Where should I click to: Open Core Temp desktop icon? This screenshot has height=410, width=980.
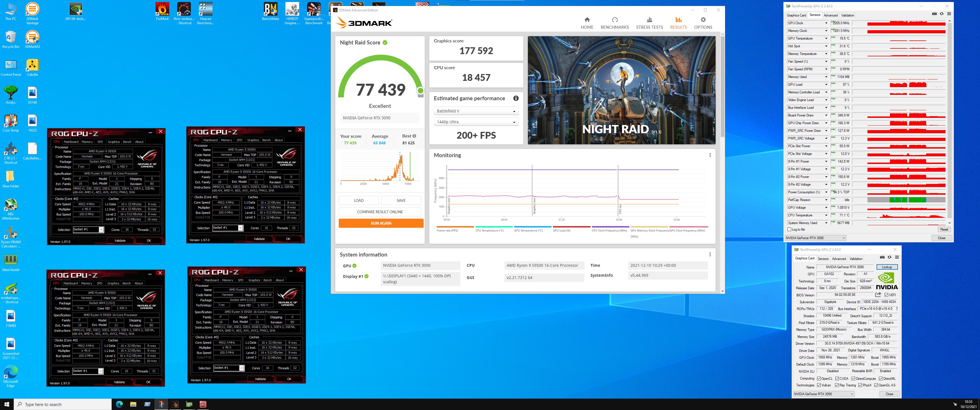point(11,123)
